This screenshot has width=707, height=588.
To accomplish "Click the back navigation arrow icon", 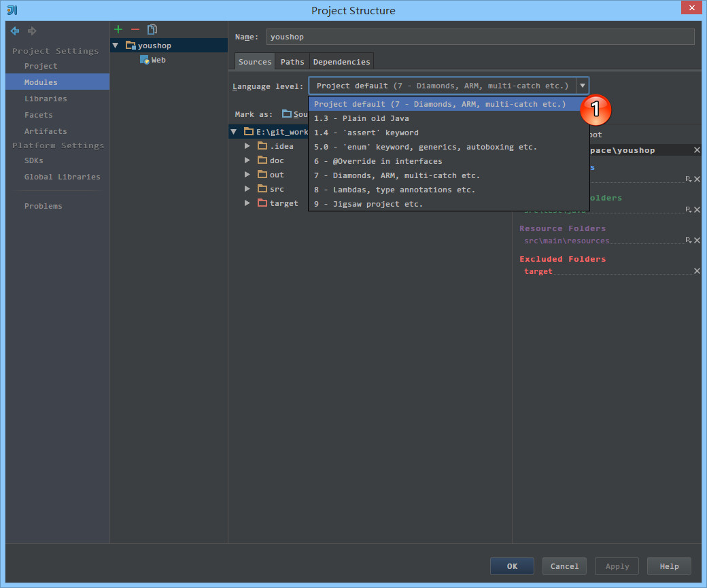I will coord(15,31).
